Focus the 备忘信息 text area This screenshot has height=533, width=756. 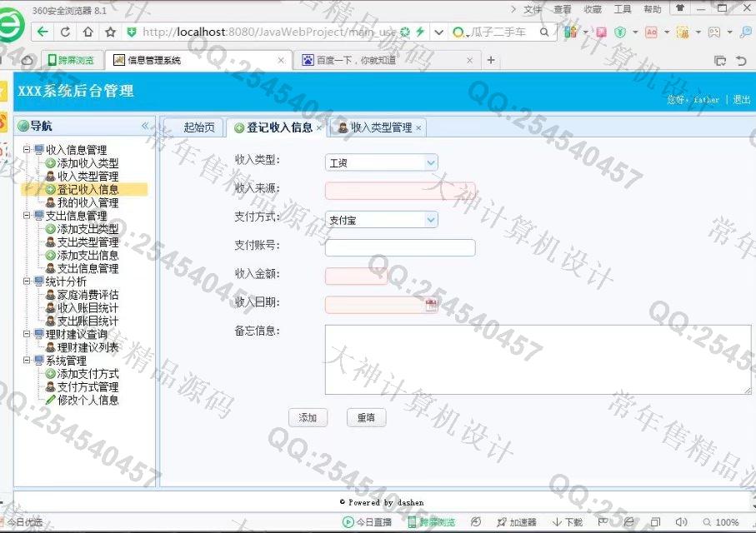[538, 359]
